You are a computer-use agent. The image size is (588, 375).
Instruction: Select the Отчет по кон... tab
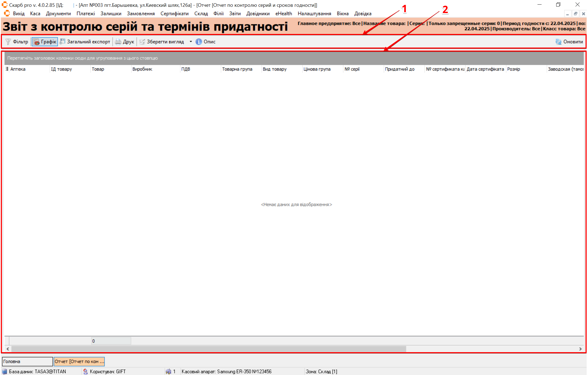click(x=79, y=361)
